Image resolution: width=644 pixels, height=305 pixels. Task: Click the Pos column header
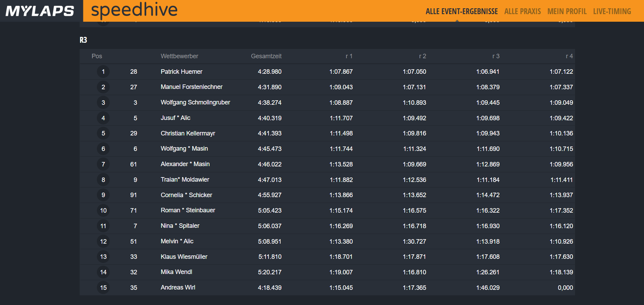97,56
